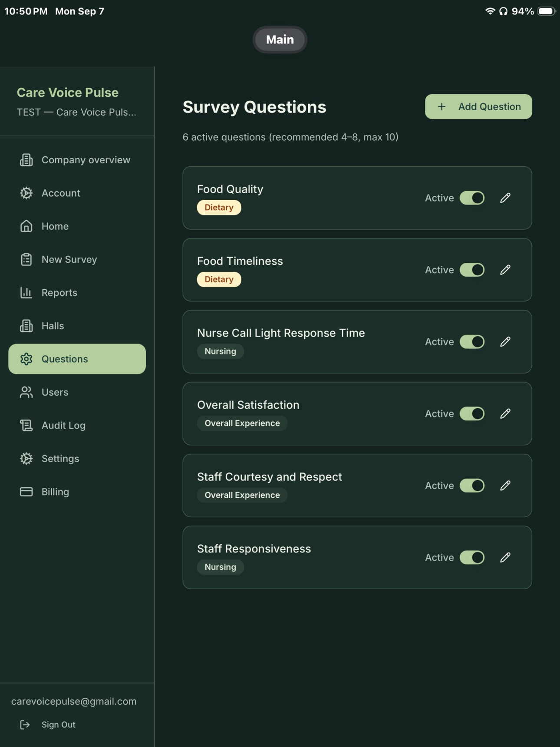Tap the Main pill button at top
The image size is (560, 747).
(x=280, y=40)
